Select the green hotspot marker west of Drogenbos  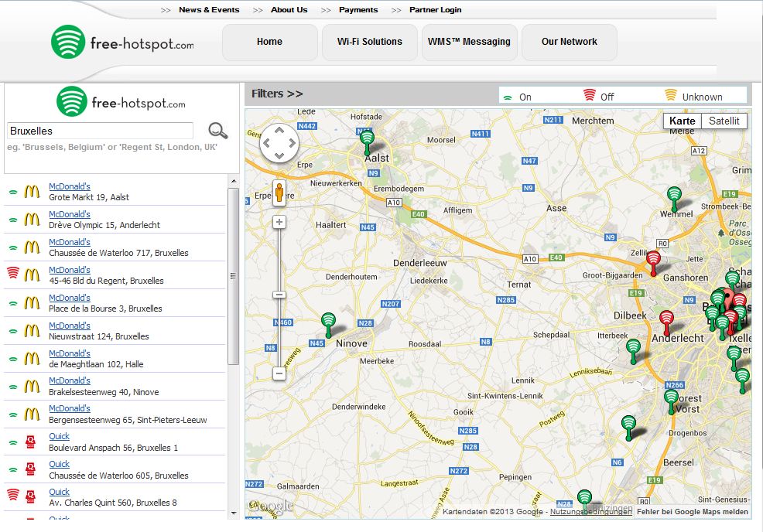(628, 428)
